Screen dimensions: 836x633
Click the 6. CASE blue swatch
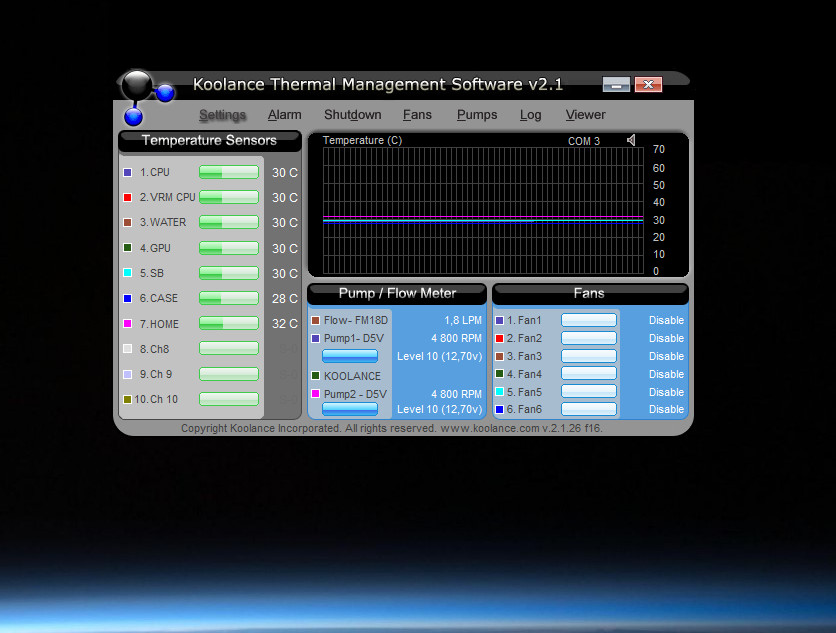(x=127, y=298)
